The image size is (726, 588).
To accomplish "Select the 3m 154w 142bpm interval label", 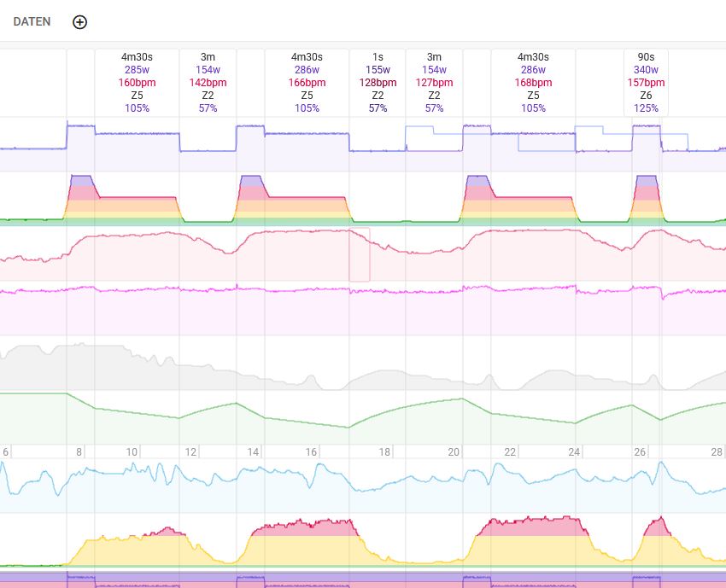I will tap(208, 83).
